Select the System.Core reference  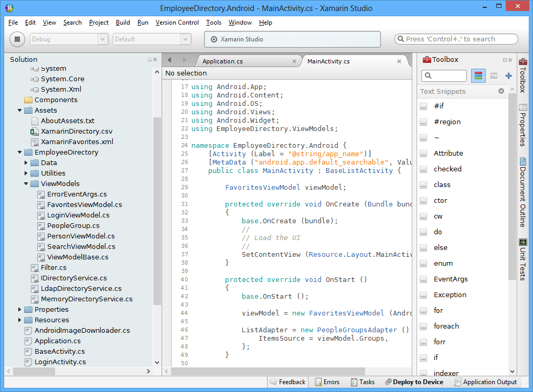(x=62, y=79)
